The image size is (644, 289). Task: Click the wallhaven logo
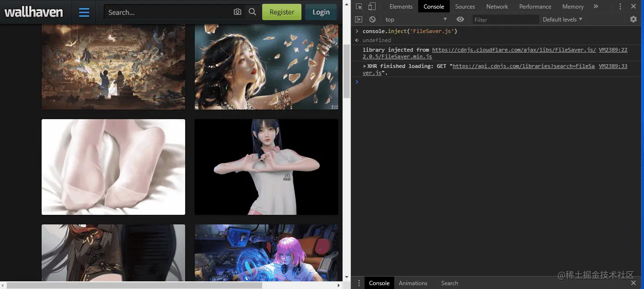(33, 12)
